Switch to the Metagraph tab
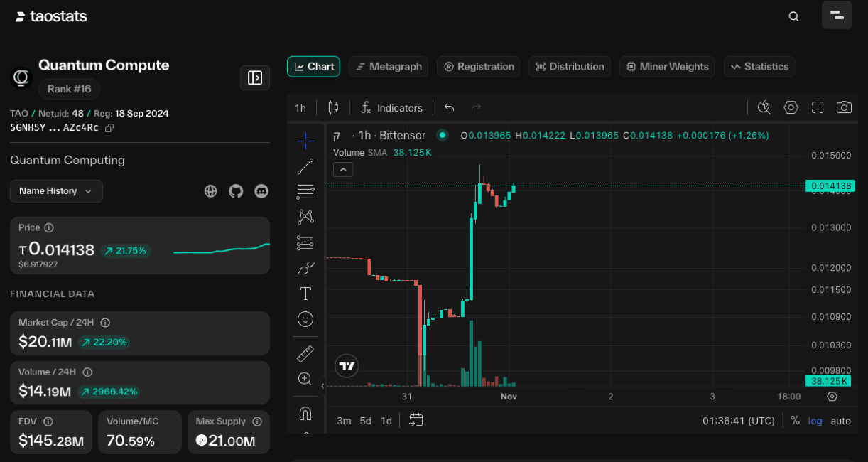 (x=389, y=67)
